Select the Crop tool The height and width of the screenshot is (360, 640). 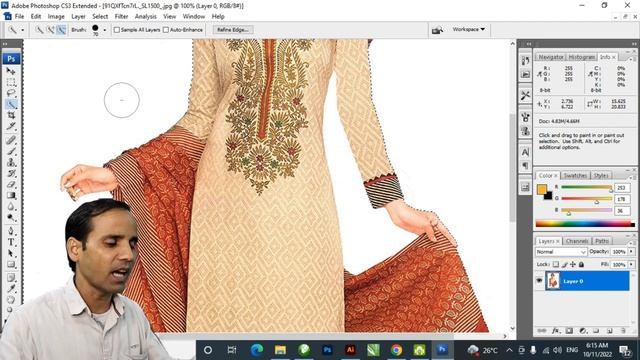click(x=11, y=115)
